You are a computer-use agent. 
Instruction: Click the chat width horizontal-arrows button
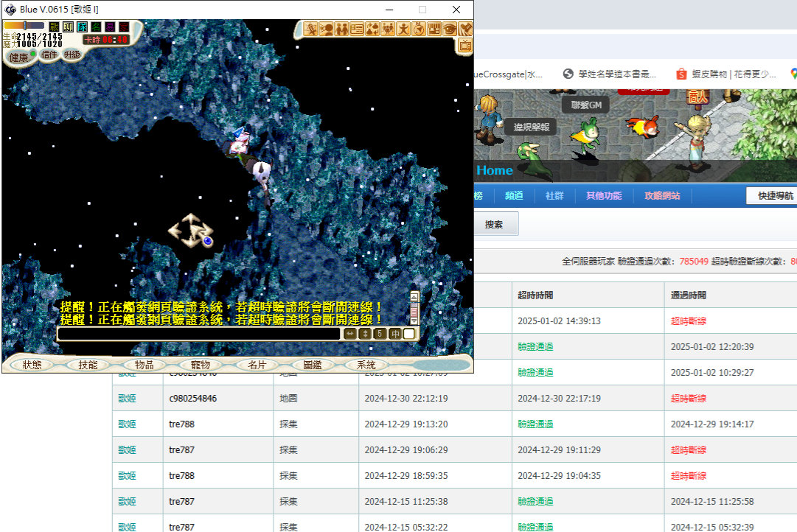click(350, 334)
